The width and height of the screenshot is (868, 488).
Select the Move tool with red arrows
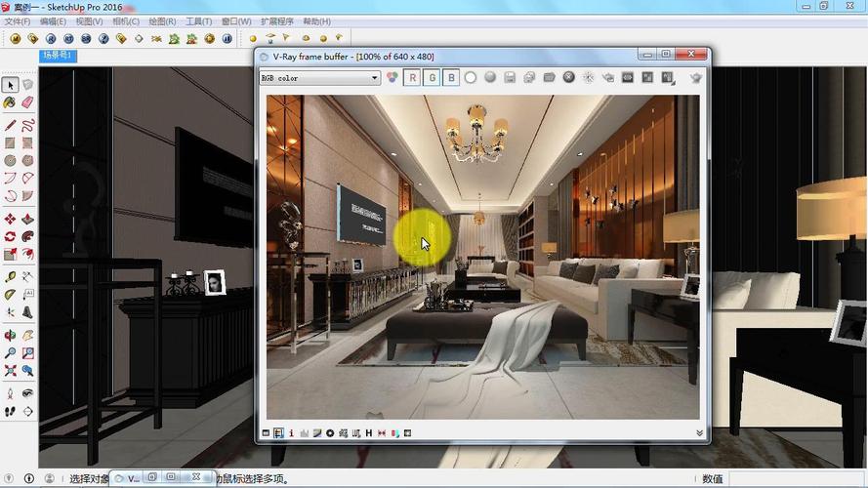click(10, 219)
